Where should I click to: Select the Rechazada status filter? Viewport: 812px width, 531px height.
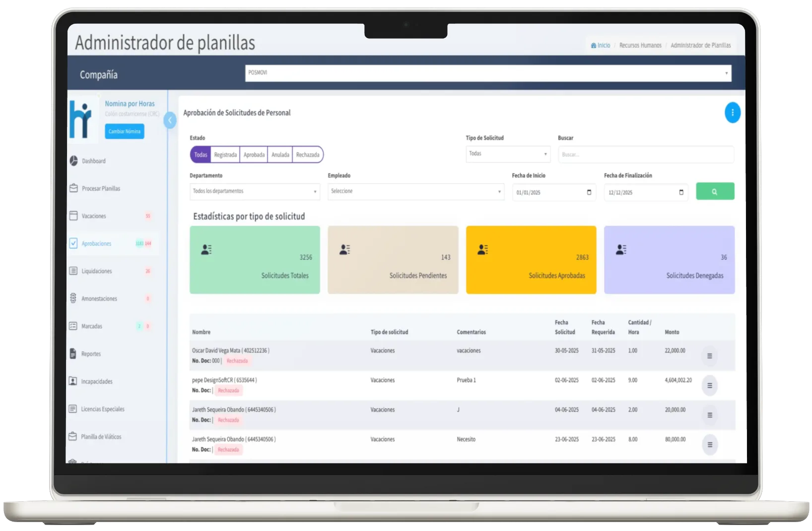click(307, 155)
